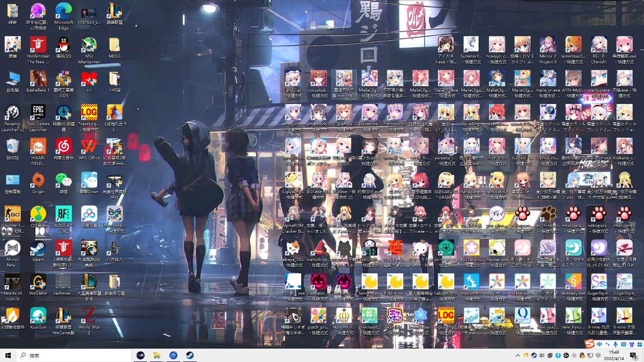Select the TraceLog shortcut icon
Image resolution: width=644 pixels, height=362 pixels.
point(89,118)
